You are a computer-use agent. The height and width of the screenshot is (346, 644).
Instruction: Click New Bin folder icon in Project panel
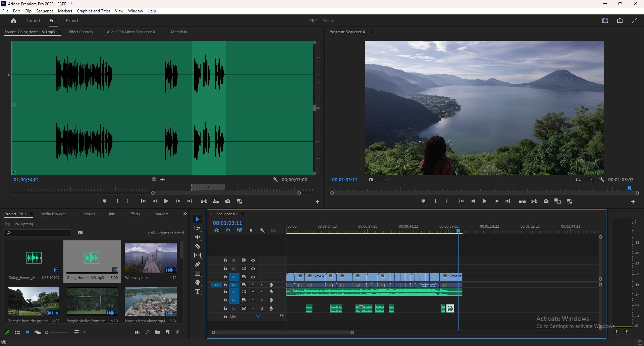pos(157,332)
